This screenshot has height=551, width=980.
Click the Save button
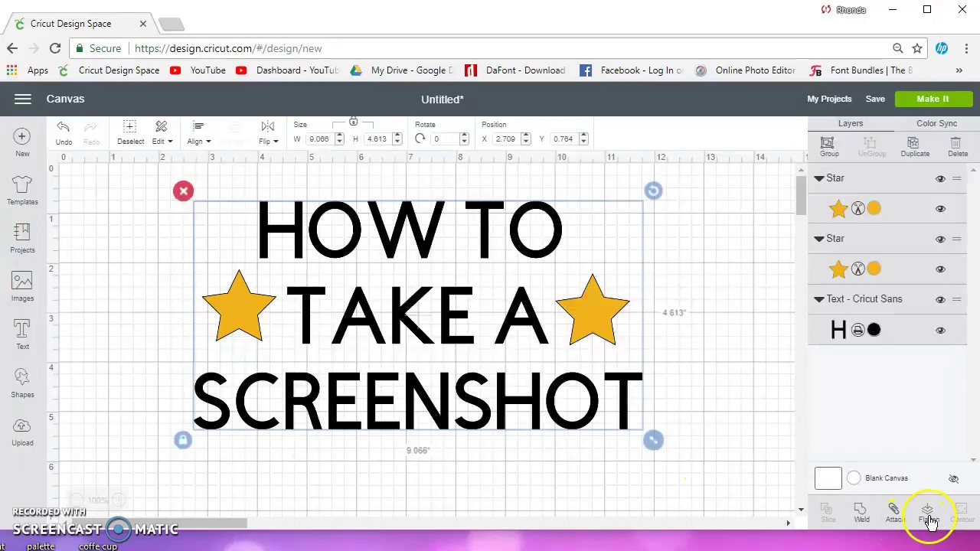[x=875, y=99]
